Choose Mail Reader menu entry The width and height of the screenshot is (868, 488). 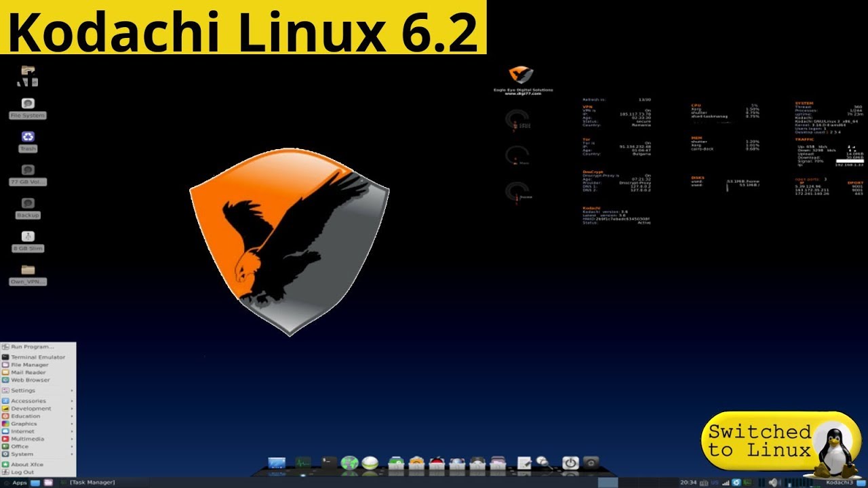tap(38, 372)
